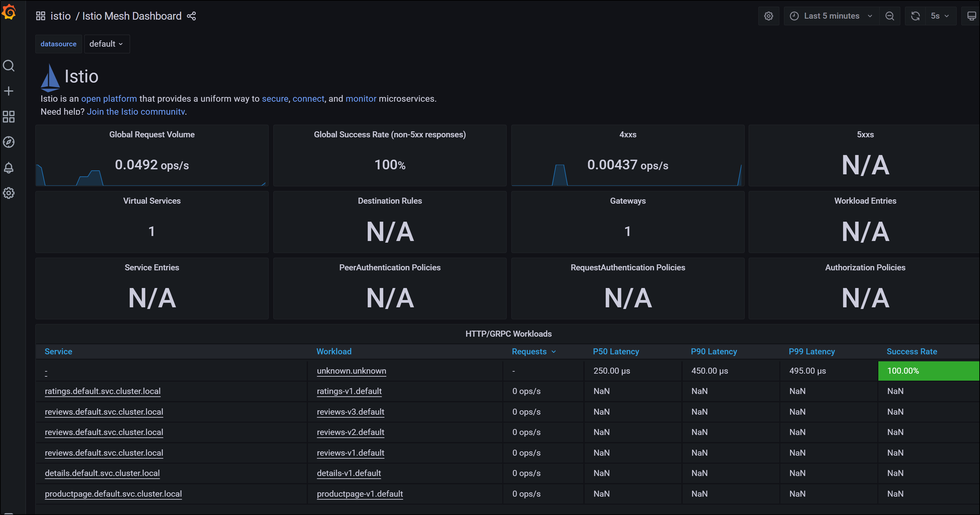This screenshot has height=515, width=980.
Task: Open the configuration gear icon in sidebar
Action: pos(9,193)
